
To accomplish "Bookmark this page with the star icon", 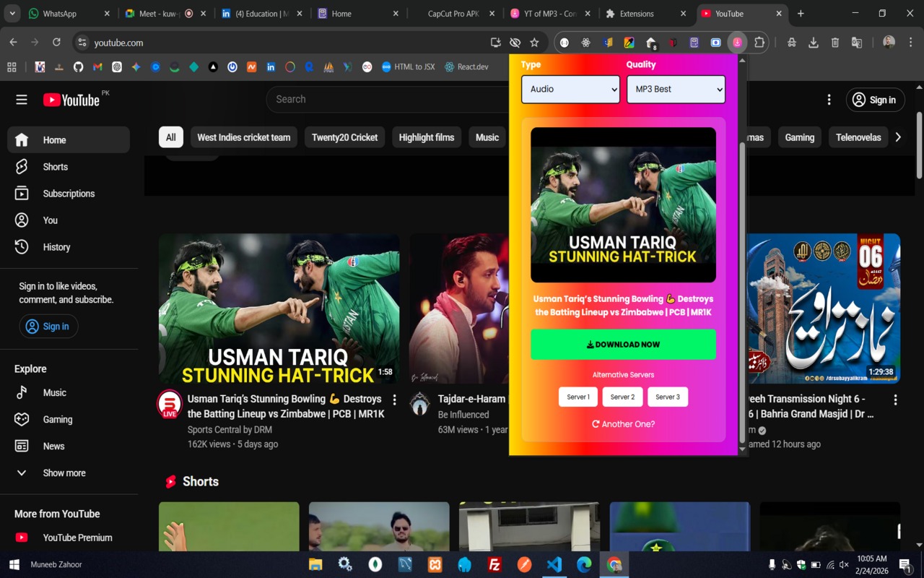I will (x=534, y=43).
